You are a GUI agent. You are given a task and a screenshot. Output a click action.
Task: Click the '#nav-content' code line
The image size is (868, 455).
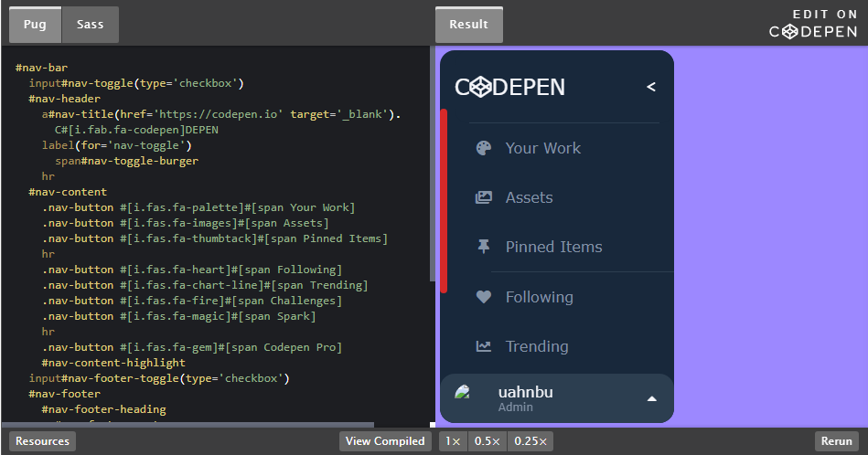pos(68,192)
